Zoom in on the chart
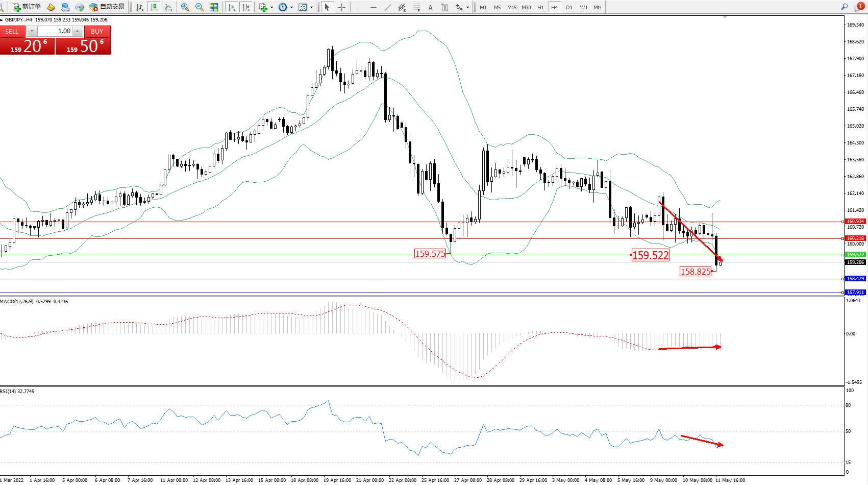Viewport: 868px width, 485px height. (185, 7)
